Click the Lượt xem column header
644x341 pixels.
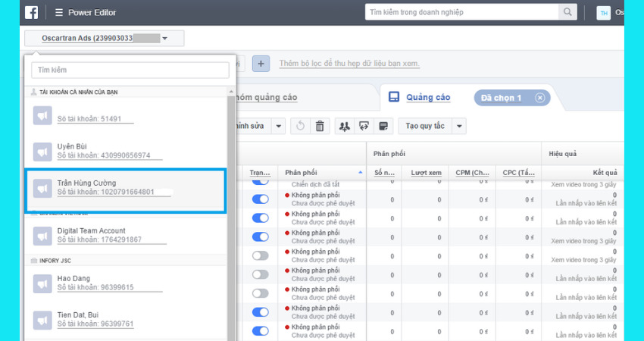tap(426, 173)
